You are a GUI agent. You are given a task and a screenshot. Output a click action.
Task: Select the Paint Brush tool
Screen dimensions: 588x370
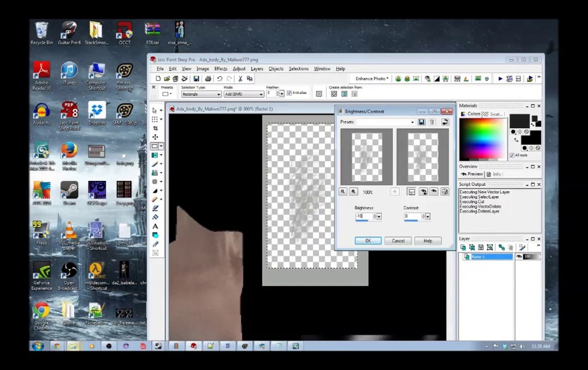tap(155, 164)
